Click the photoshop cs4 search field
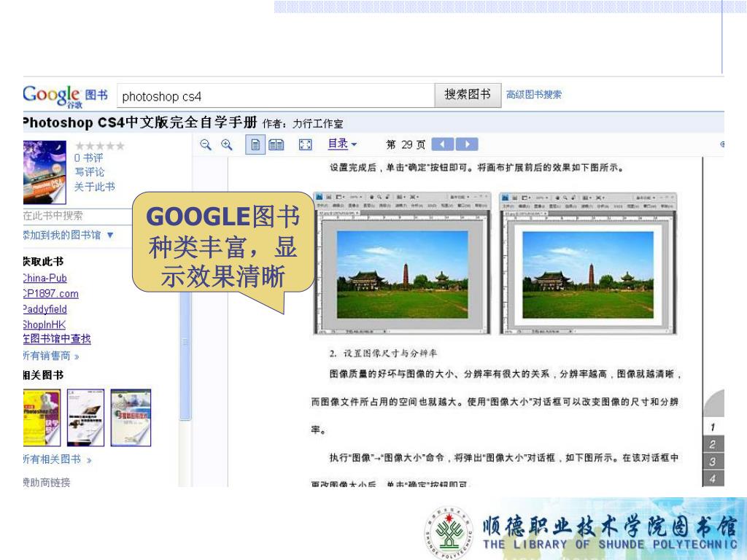 coord(275,96)
